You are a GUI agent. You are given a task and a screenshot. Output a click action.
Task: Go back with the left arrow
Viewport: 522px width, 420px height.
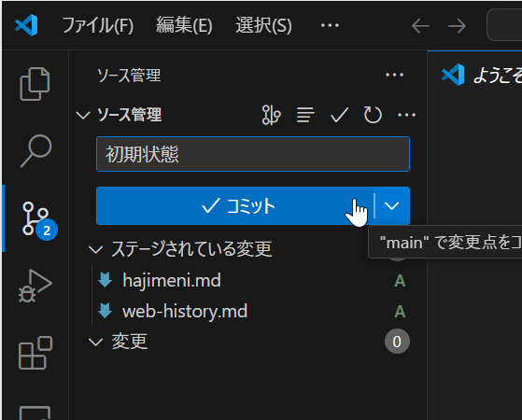(420, 26)
